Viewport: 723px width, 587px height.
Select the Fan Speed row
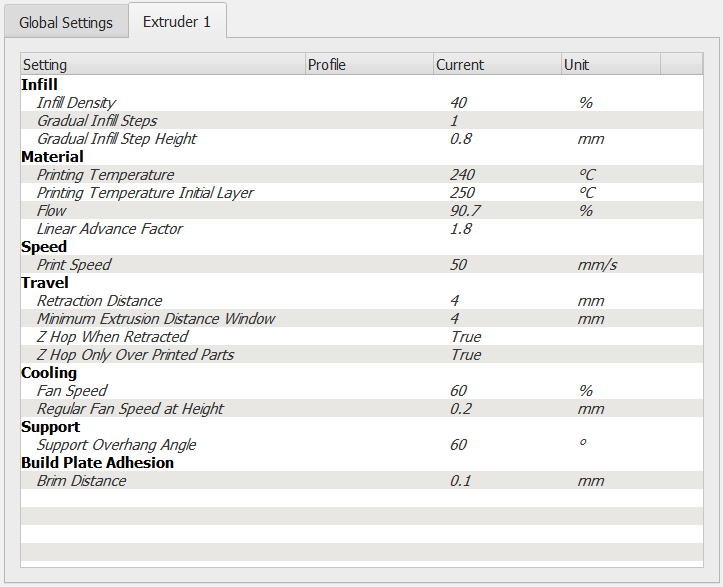click(x=362, y=390)
